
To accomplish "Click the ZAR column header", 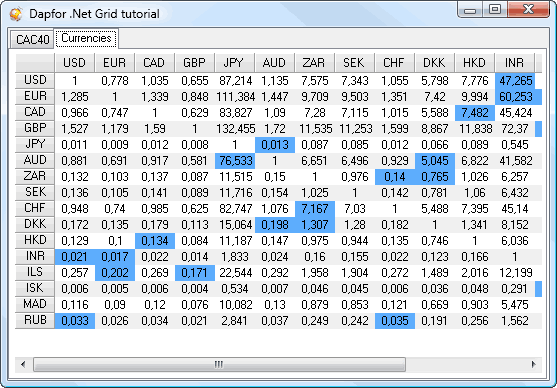I will pos(314,63).
